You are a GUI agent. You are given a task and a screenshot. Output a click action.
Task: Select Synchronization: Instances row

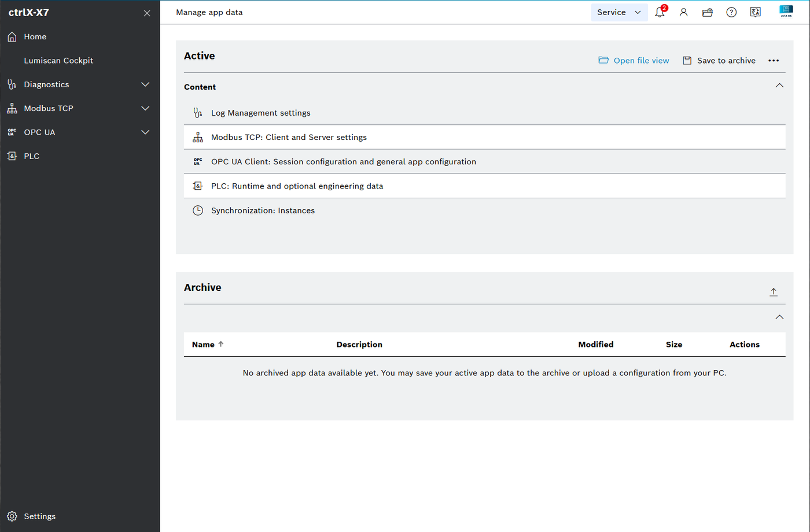[485, 210]
